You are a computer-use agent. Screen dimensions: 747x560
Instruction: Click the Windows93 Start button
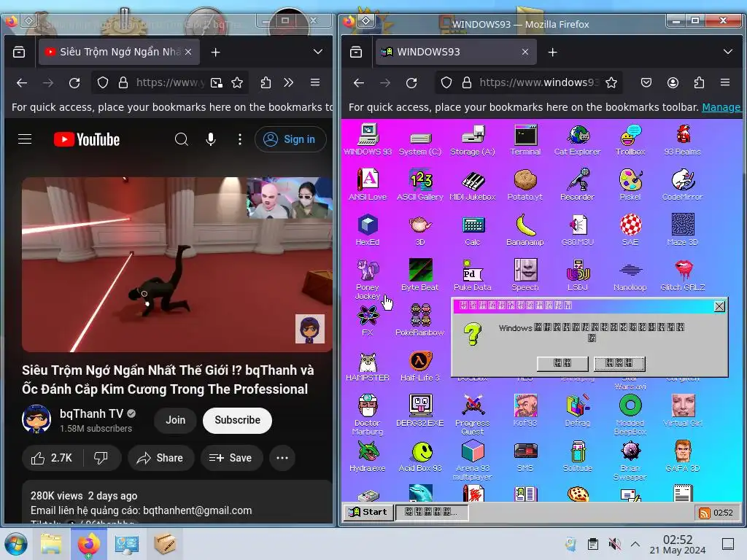368,513
